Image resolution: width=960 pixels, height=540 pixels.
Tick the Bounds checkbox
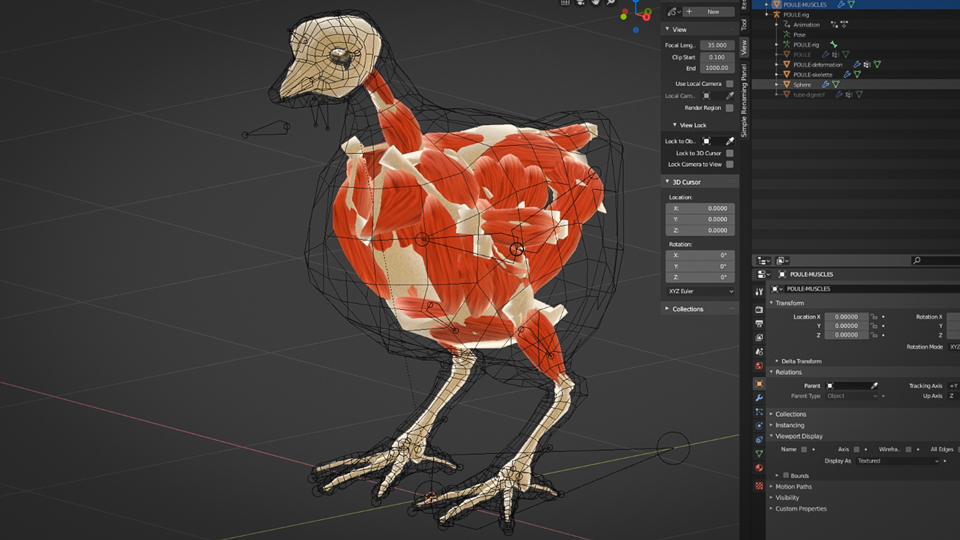click(786, 475)
